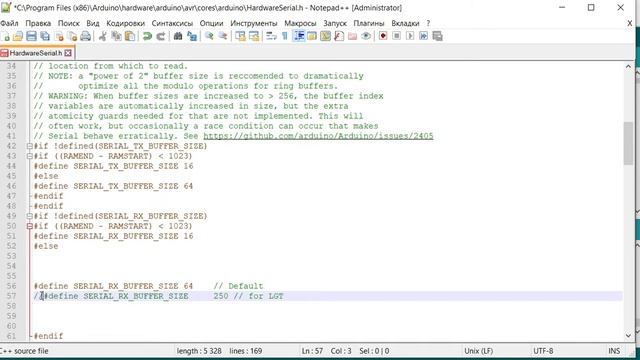Toggle show all characters pilcrow icon
640x360 pixels.
click(x=285, y=36)
